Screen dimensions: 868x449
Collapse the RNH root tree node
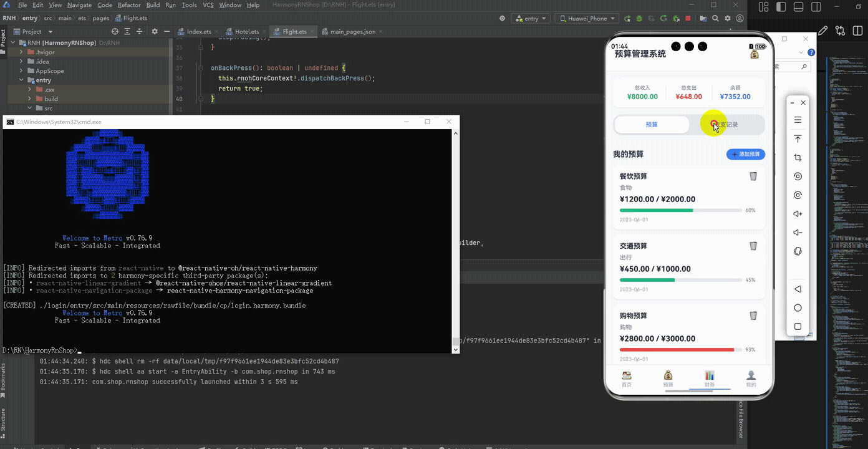[x=14, y=43]
